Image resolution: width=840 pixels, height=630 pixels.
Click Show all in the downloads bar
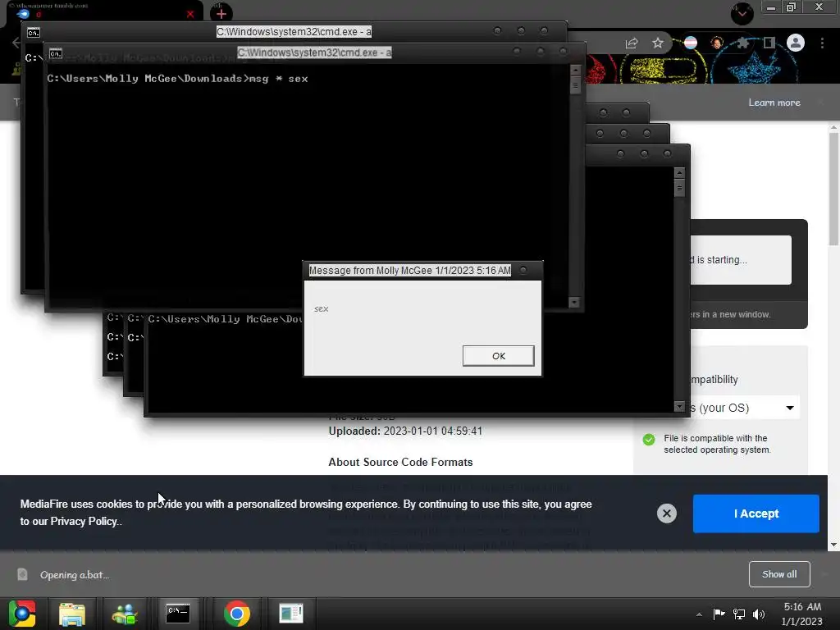point(779,574)
